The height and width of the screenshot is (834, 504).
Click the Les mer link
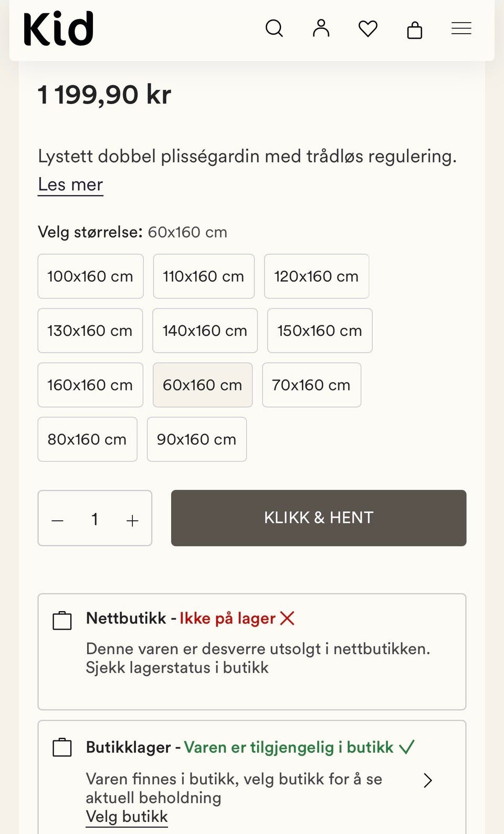click(70, 185)
